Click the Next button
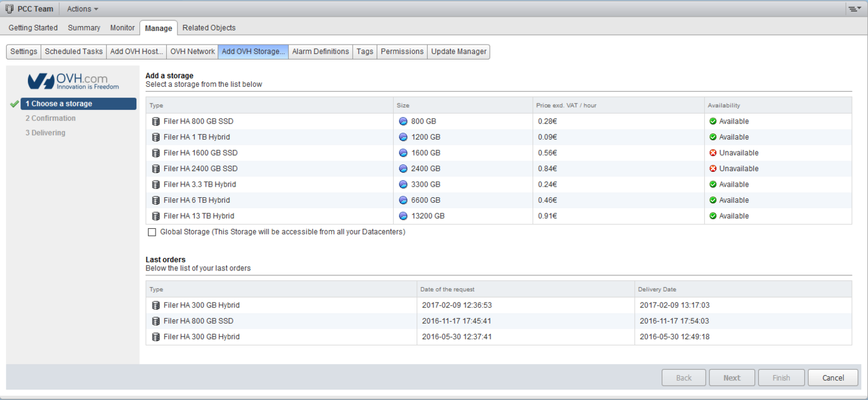 point(732,377)
